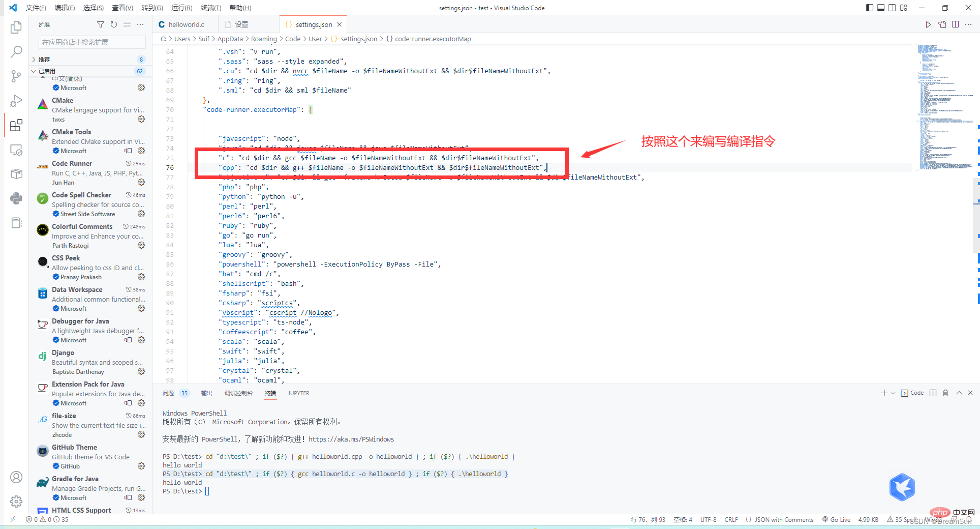The height and width of the screenshot is (529, 980).
Task: Open the Explorer view in activity bar
Action: tap(16, 27)
